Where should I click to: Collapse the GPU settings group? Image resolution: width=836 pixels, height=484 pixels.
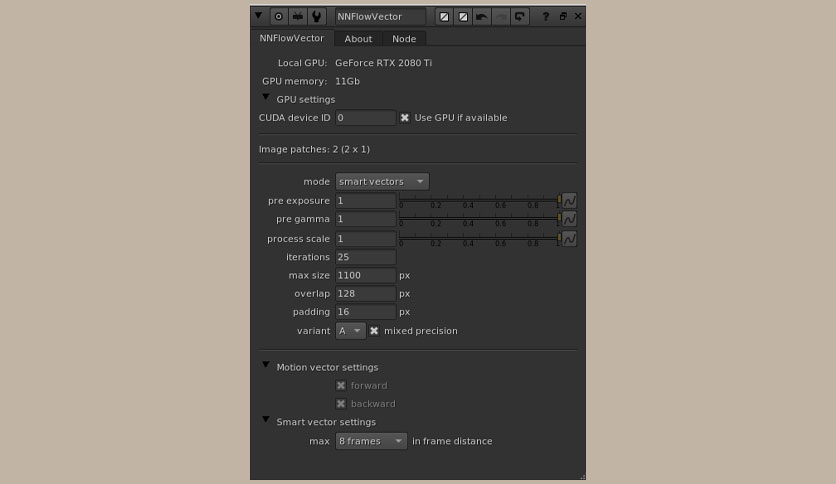[266, 98]
